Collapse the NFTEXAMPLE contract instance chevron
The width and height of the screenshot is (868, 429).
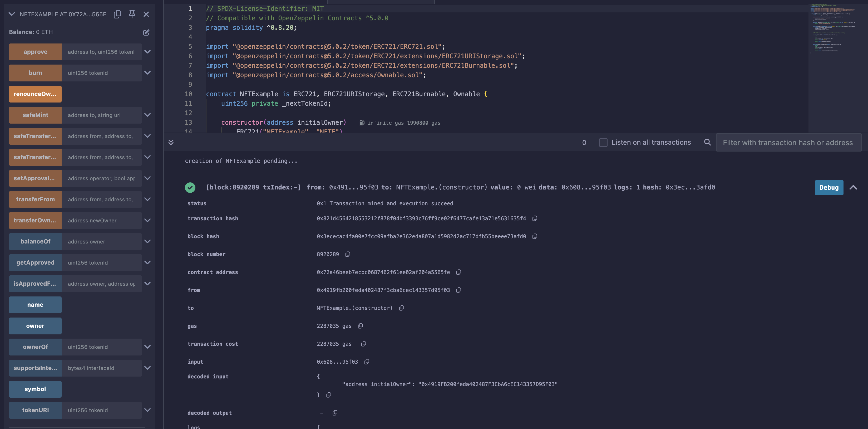tap(12, 14)
